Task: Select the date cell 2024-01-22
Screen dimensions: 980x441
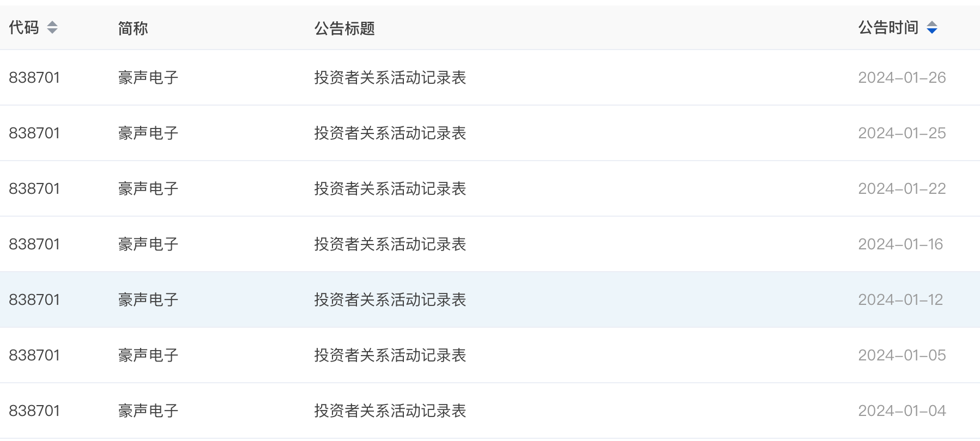Action: [x=902, y=189]
